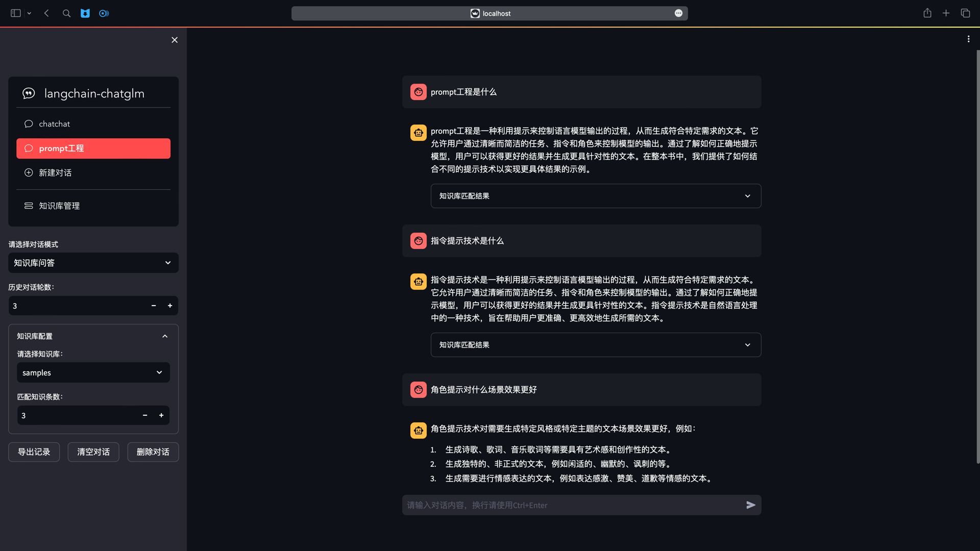
Task: Click the browser sidebar toggle icon
Action: [x=16, y=13]
